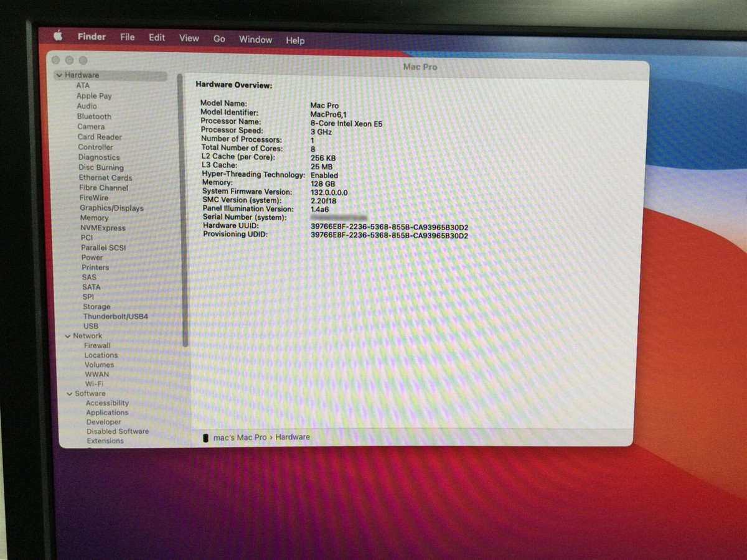Select Card Reader in the sidebar
The width and height of the screenshot is (747, 560).
click(100, 137)
